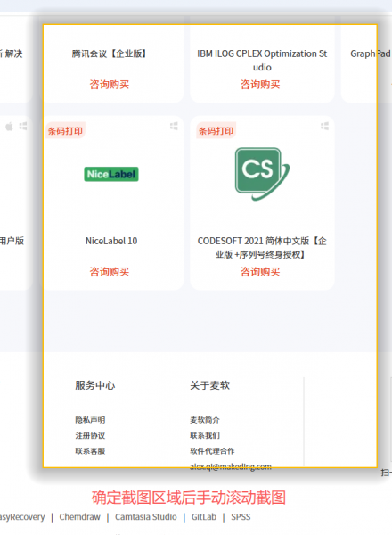Click 咨询购买 under CODESOFT 2021
This screenshot has height=535, width=392.
tap(260, 272)
